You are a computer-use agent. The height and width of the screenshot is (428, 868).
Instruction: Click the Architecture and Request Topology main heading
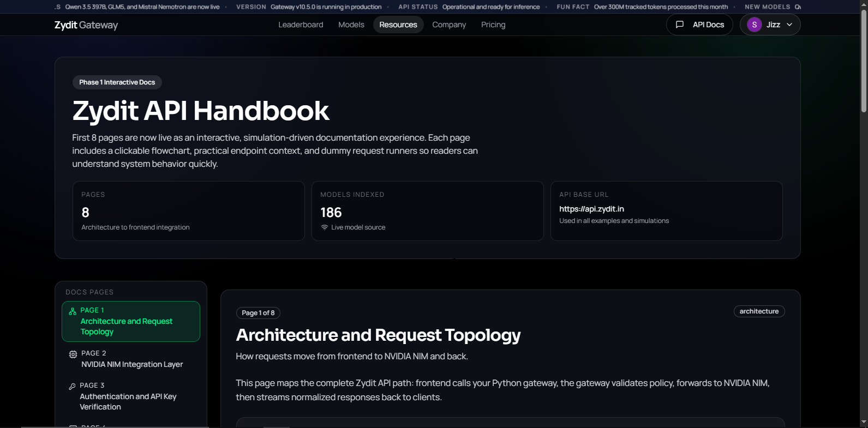pyautogui.click(x=378, y=335)
